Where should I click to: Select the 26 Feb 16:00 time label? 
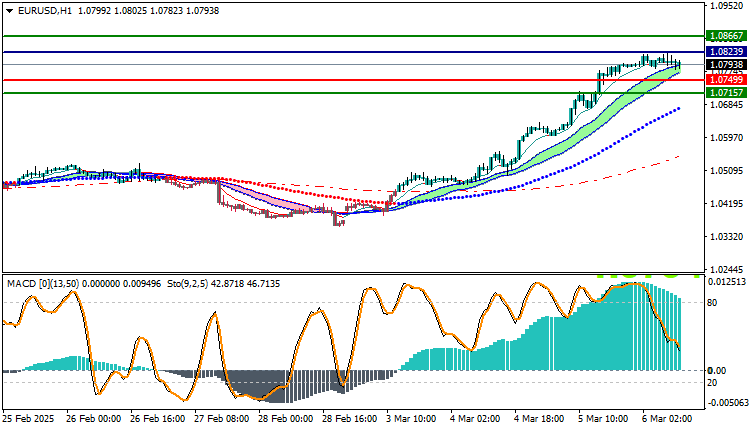pyautogui.click(x=157, y=419)
